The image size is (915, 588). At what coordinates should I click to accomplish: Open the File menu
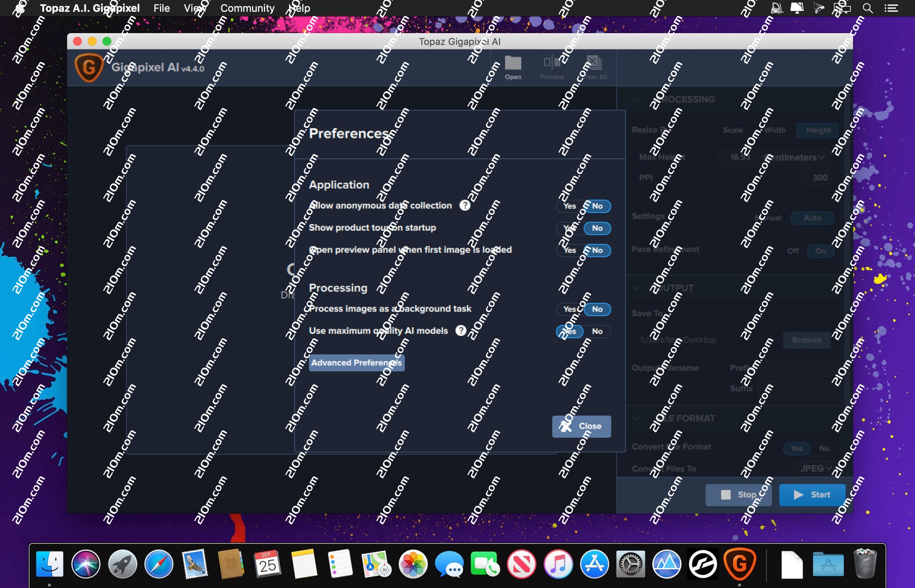(161, 8)
